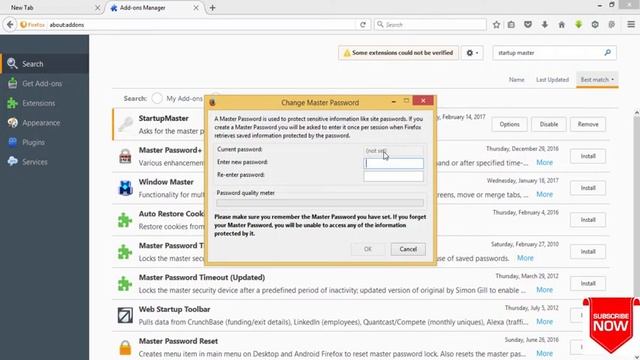Click the Window Master add-on icon
This screenshot has width=640, height=360.
tap(125, 188)
